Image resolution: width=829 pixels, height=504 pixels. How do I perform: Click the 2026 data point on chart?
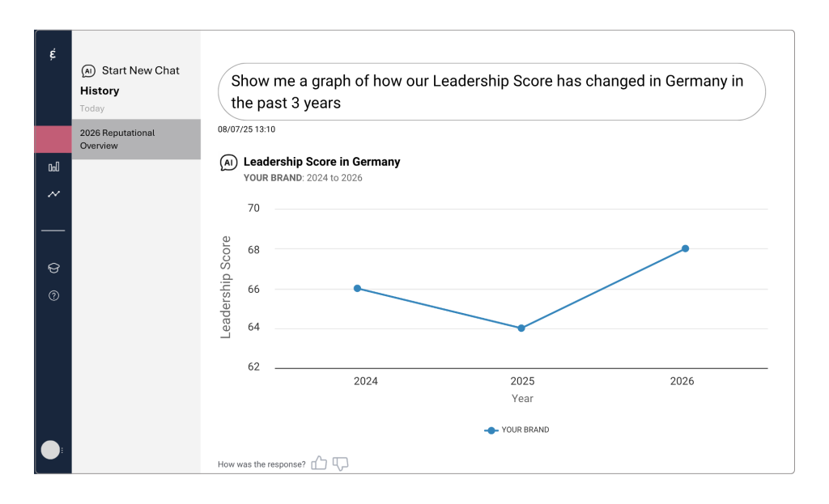pos(685,248)
